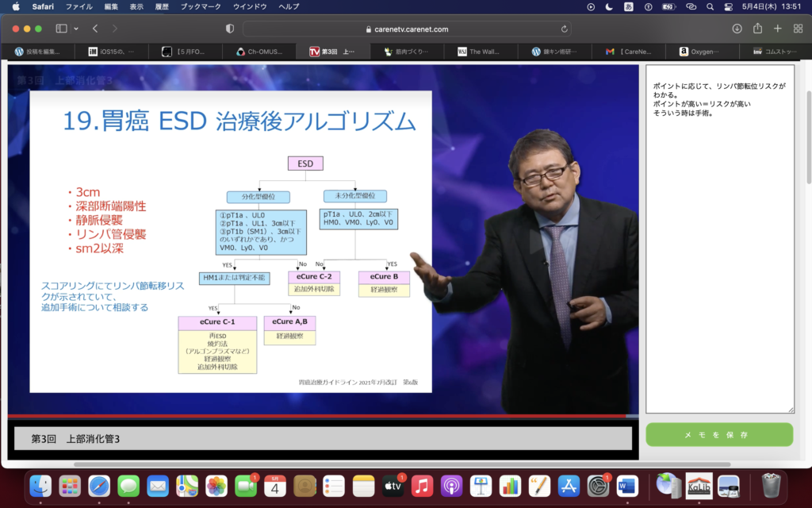812x508 pixels.
Task: Click the green メモを保存 button
Action: (x=719, y=435)
